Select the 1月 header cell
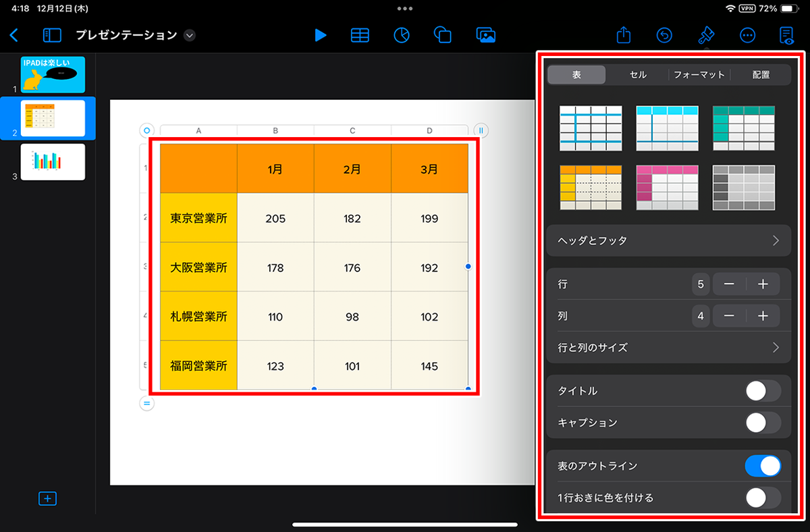The image size is (810, 532). 275,169
